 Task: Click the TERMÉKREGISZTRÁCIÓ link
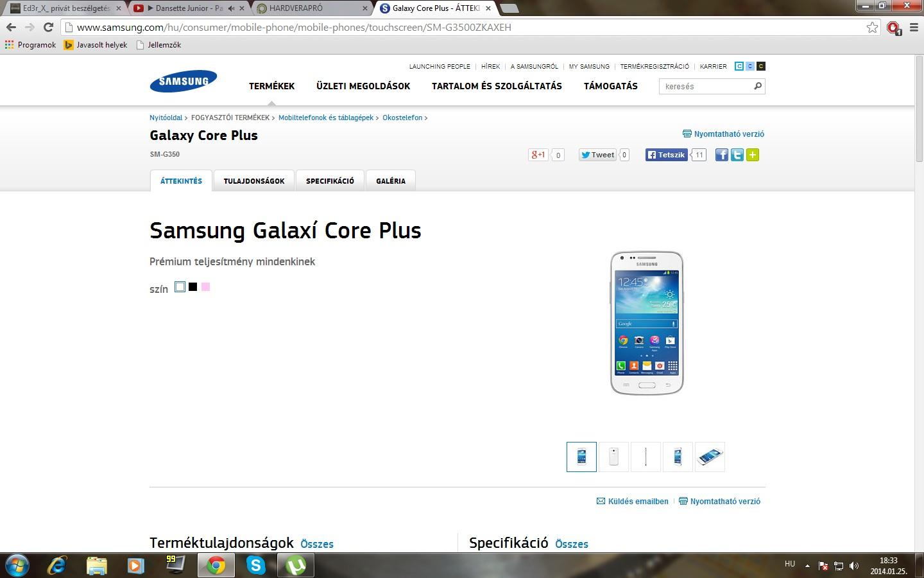pos(654,67)
